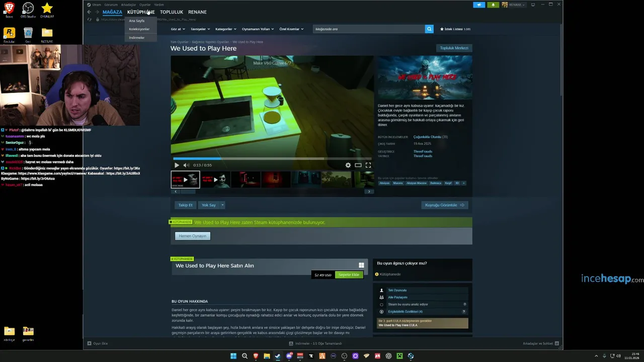Viewport: 644px width, 362px height.
Task: Go forward with the Steam forward arrow
Action: click(97, 12)
